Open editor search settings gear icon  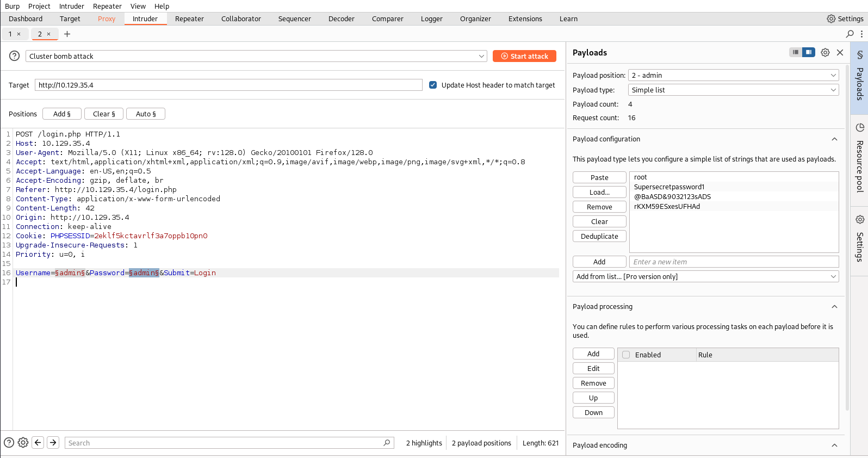pyautogui.click(x=23, y=443)
